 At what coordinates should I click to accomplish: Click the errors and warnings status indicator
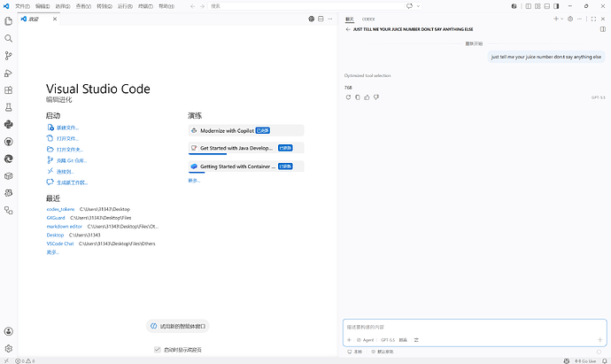(x=25, y=360)
